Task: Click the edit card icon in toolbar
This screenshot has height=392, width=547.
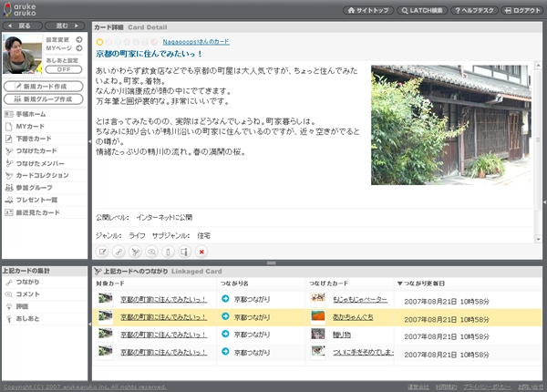Action: coord(102,252)
